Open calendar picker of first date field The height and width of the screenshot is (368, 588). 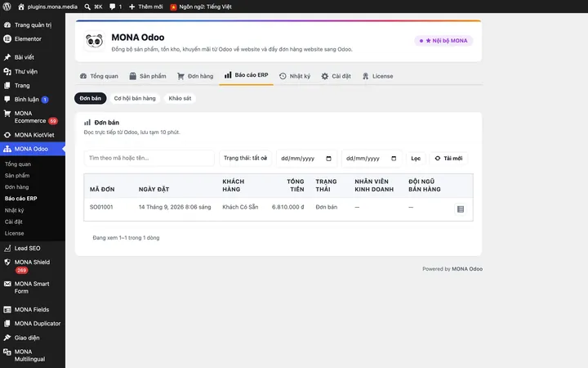328,159
